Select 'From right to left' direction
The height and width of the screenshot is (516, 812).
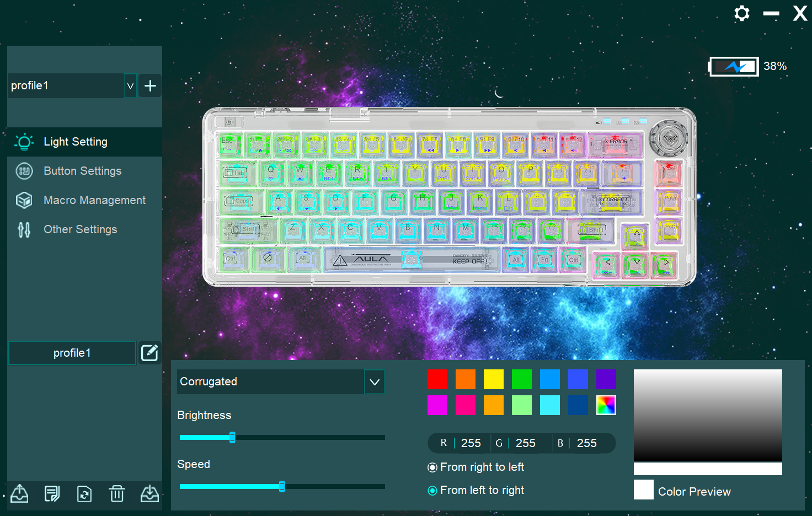432,467
